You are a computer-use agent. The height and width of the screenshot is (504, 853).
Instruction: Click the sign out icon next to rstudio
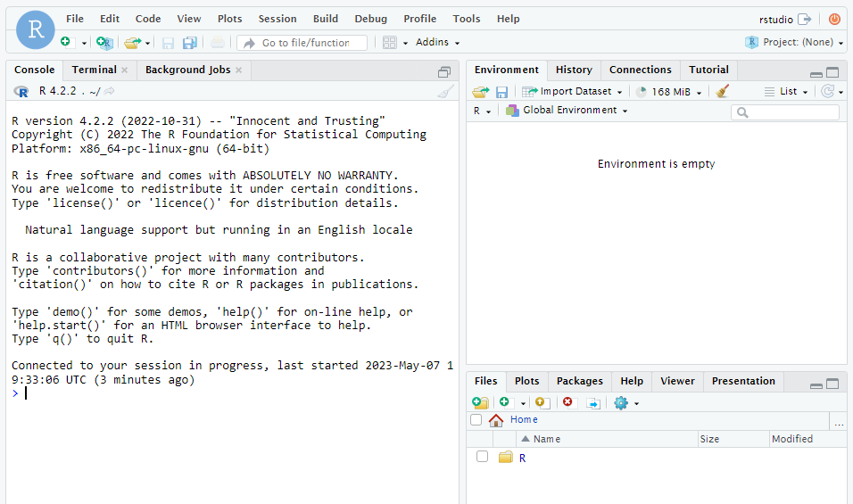(x=805, y=19)
